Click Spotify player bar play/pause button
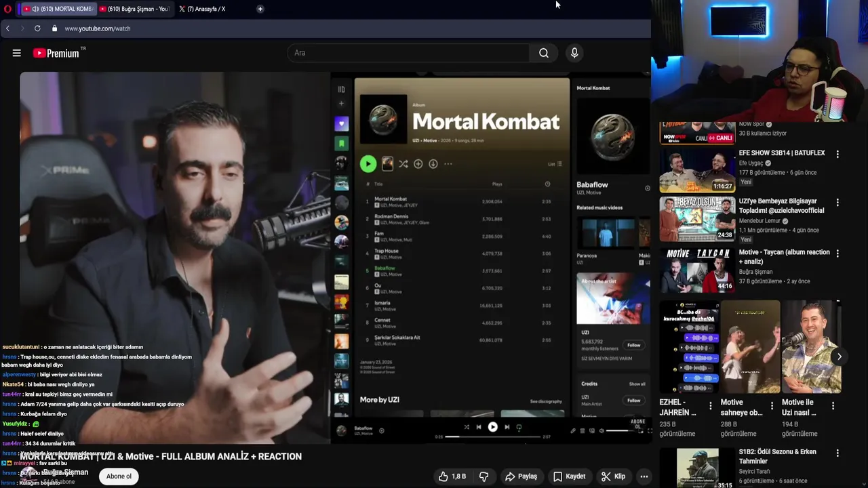This screenshot has width=868, height=488. pos(493,427)
